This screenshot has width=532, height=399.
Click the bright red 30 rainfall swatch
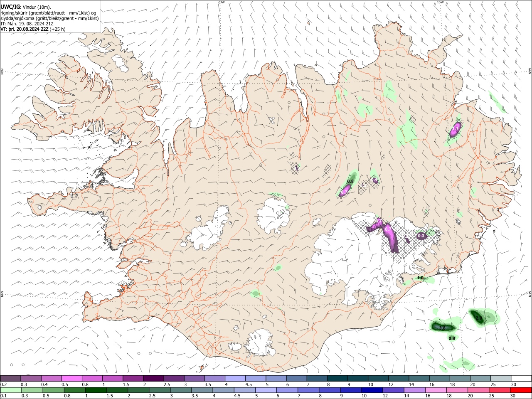point(520,390)
